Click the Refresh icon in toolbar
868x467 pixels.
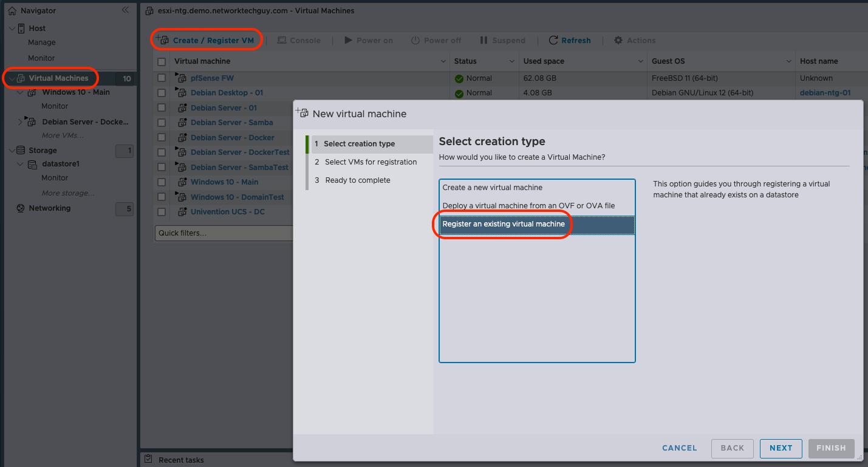point(553,40)
